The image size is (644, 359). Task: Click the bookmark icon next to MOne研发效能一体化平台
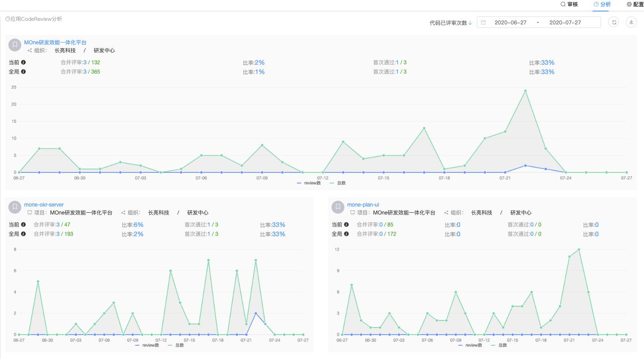point(15,45)
